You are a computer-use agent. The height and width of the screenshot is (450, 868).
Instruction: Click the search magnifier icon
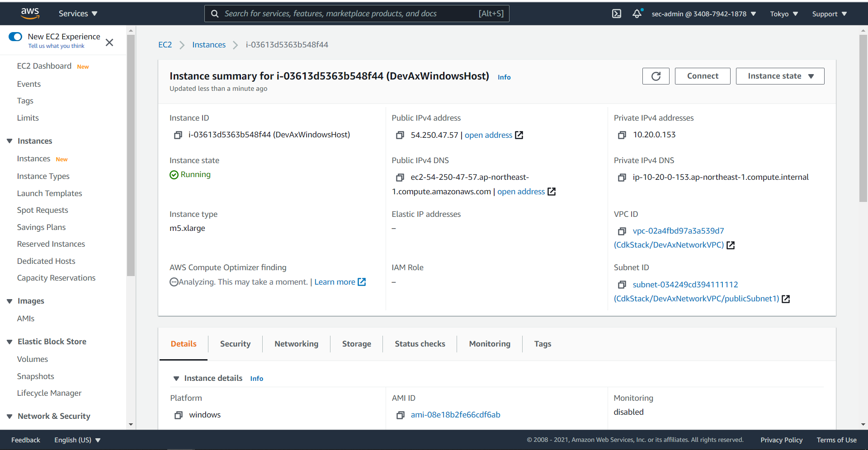pyautogui.click(x=215, y=14)
